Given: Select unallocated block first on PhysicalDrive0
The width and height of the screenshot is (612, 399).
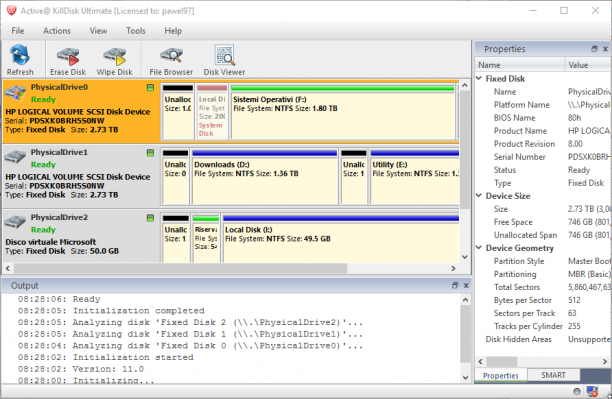Looking at the screenshot, I should pos(178,112).
